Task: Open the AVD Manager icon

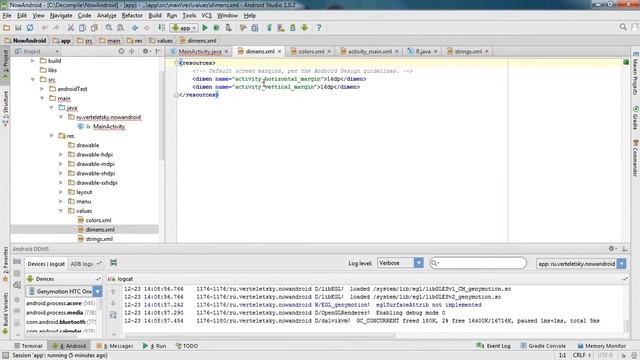Action: tap(281, 28)
